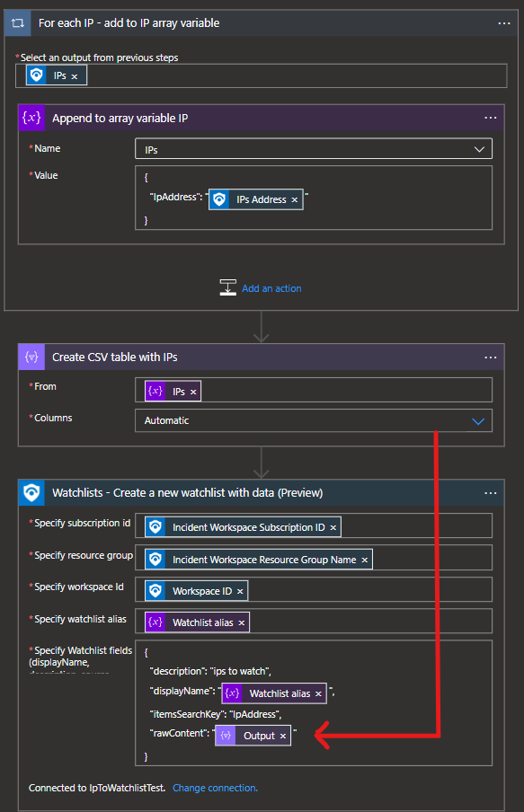Click inside the Specify workspace Id field
This screenshot has width=524, height=812.
point(314,589)
